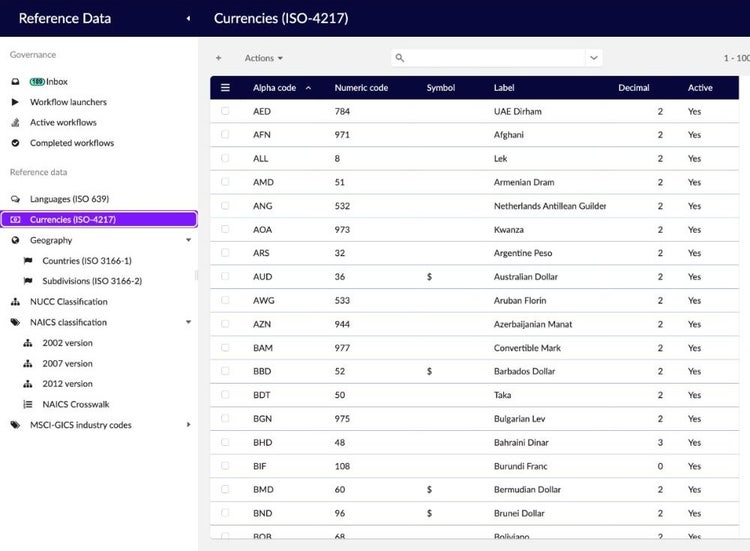Click the plus icon to add record

click(x=218, y=58)
